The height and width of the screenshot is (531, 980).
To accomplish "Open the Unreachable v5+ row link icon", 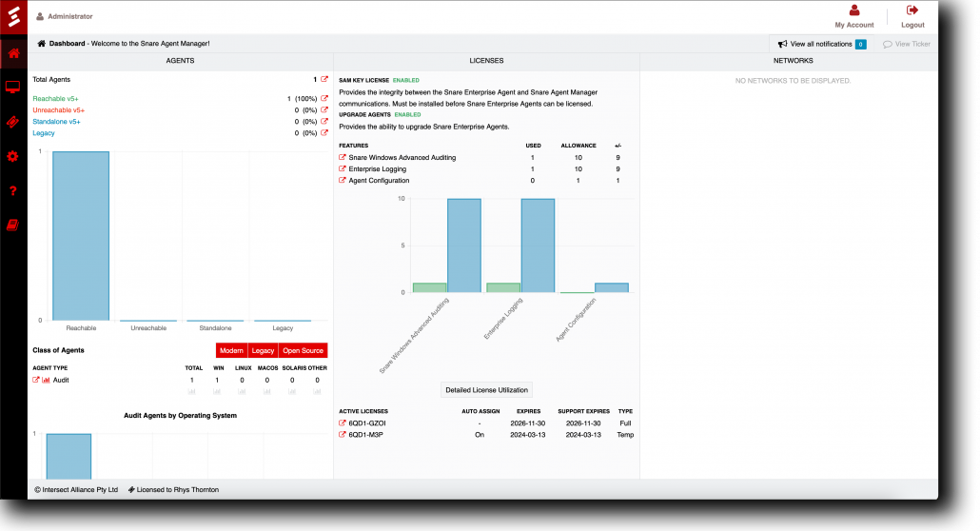I will (324, 109).
